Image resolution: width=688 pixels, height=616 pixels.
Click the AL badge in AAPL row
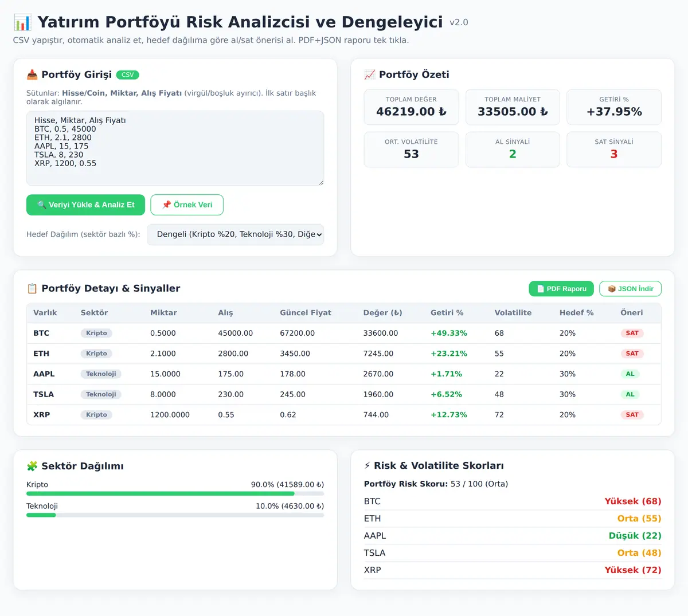point(630,374)
